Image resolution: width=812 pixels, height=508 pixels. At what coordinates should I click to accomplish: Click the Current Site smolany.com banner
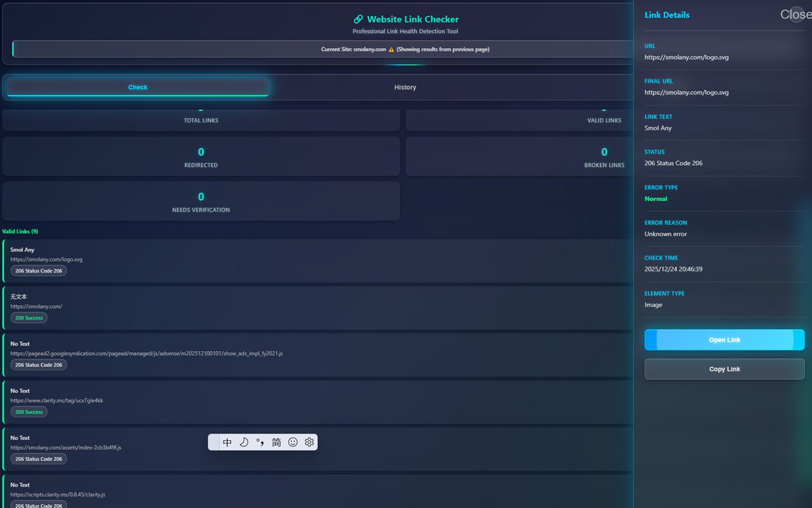(x=322, y=49)
